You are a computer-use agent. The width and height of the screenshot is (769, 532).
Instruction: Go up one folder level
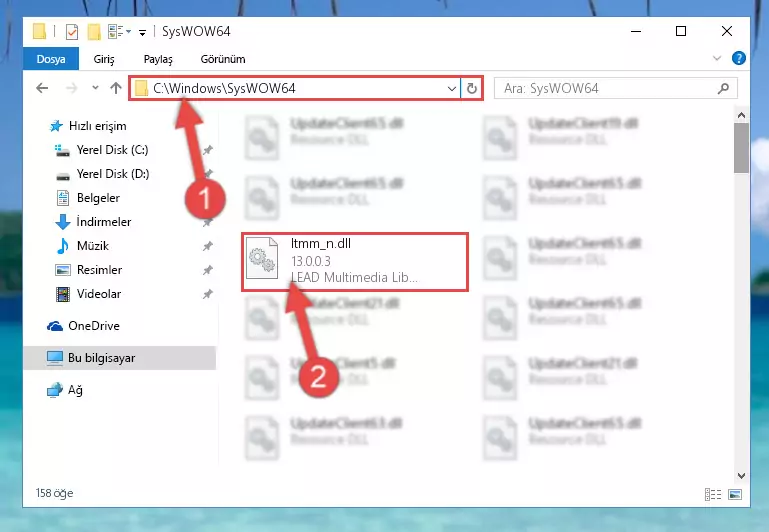point(116,88)
